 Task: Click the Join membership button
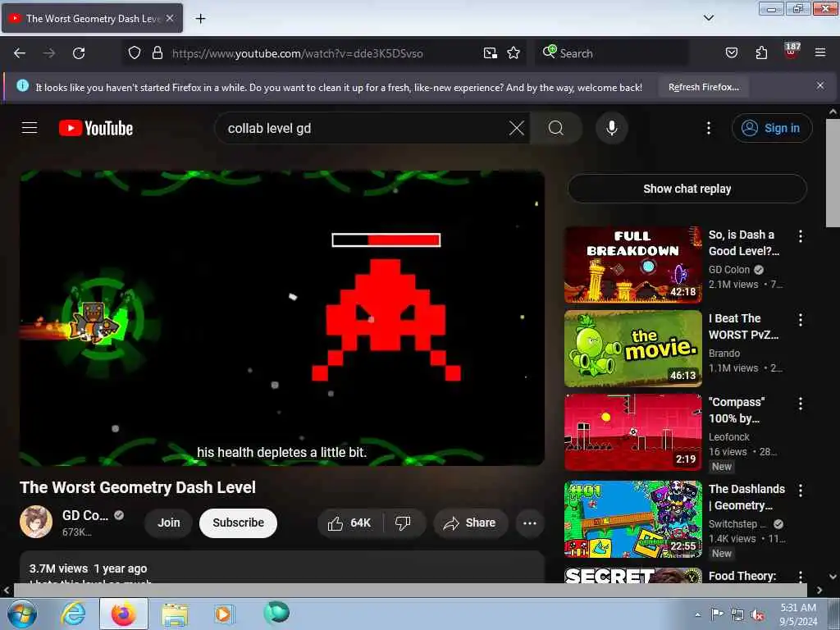click(169, 523)
